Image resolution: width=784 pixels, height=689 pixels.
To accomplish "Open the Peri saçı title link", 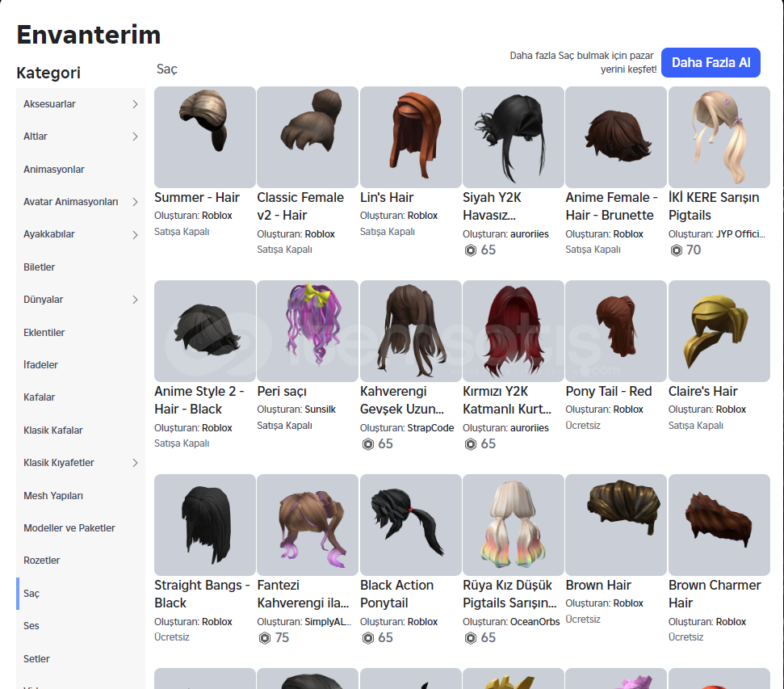I will [x=282, y=391].
